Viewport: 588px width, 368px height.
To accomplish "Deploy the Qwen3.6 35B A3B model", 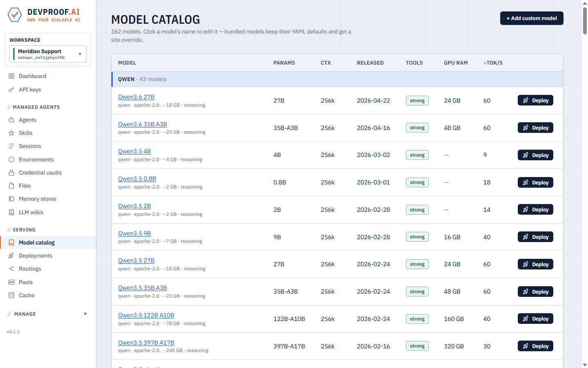I will 535,128.
